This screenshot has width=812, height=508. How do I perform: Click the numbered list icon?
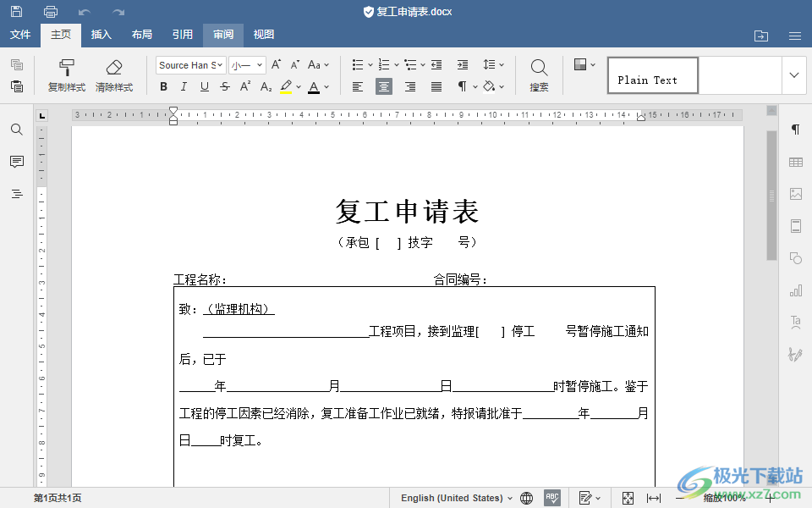click(384, 65)
